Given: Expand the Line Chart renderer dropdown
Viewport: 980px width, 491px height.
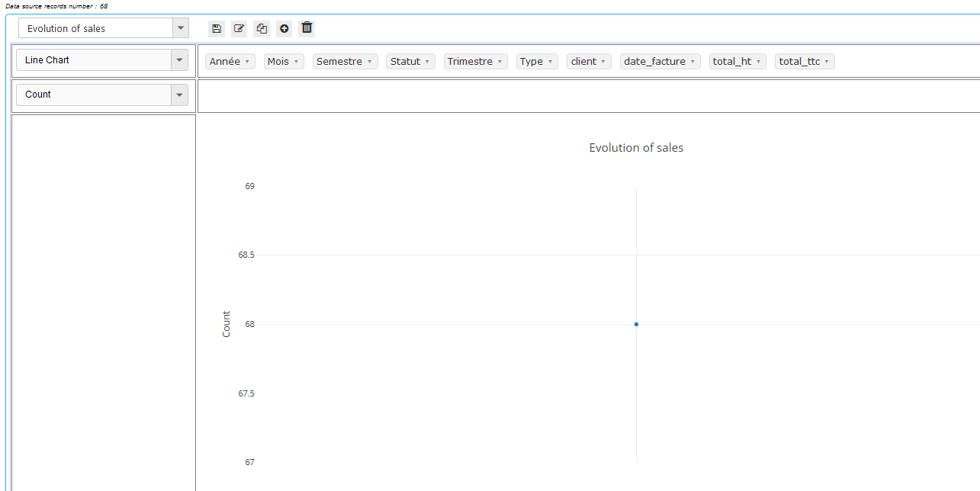Looking at the screenshot, I should [x=179, y=60].
